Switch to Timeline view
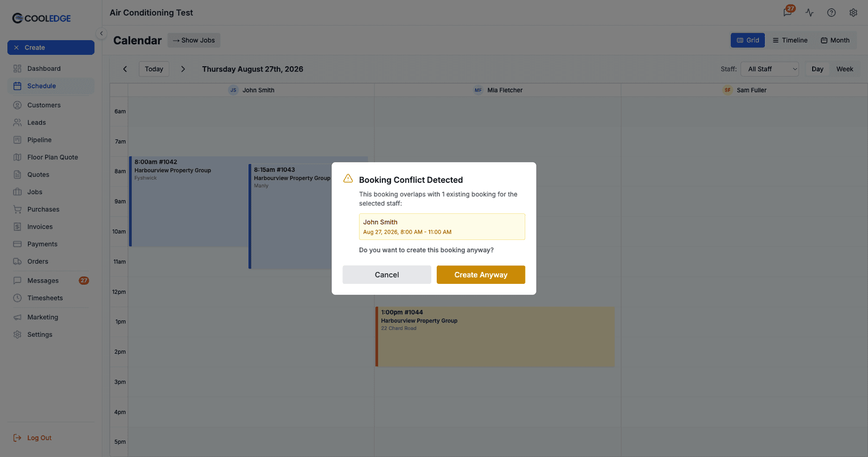The image size is (868, 457). point(790,40)
